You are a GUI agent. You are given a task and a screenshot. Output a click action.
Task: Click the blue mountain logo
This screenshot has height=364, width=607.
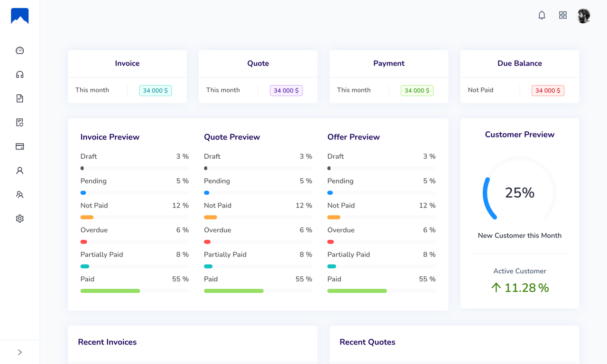(19, 16)
